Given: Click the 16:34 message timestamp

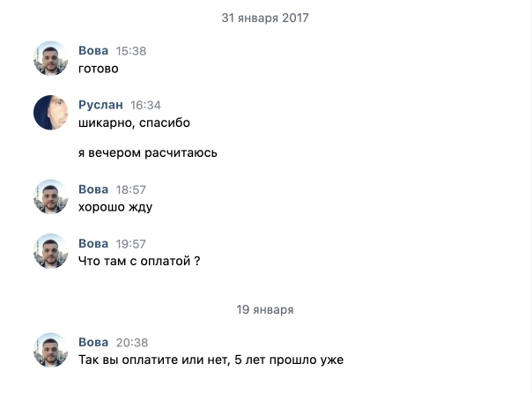Looking at the screenshot, I should pyautogui.click(x=145, y=105).
